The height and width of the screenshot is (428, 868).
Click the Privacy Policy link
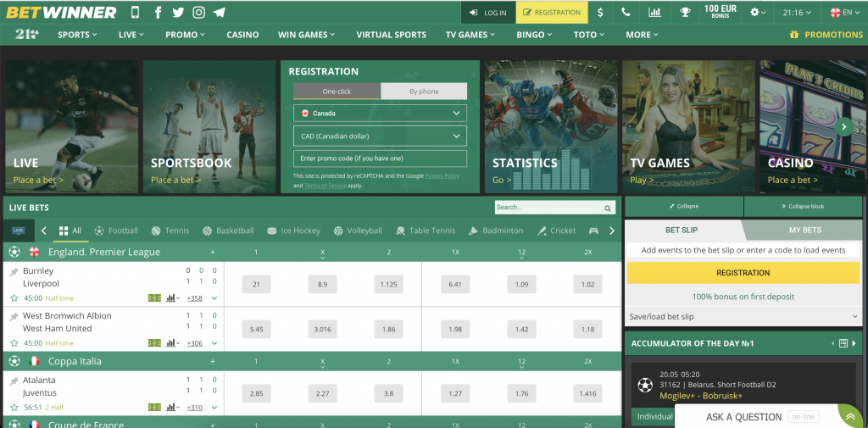click(x=442, y=175)
